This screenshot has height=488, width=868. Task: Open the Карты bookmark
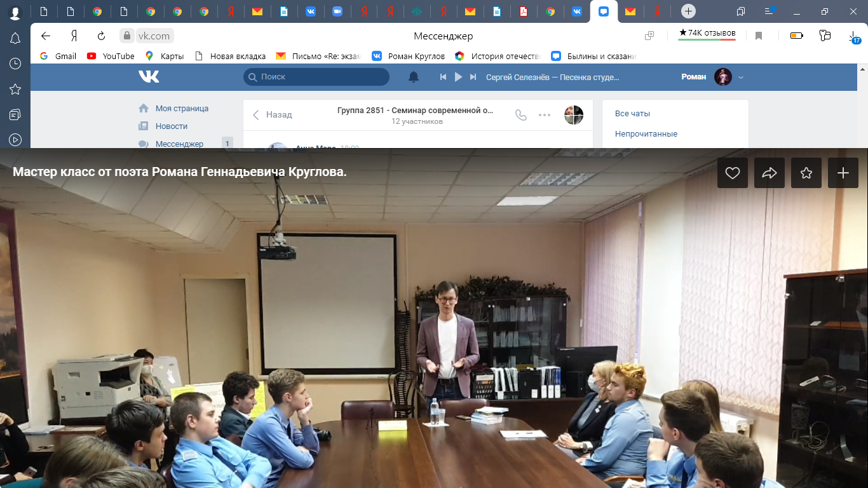click(x=165, y=56)
